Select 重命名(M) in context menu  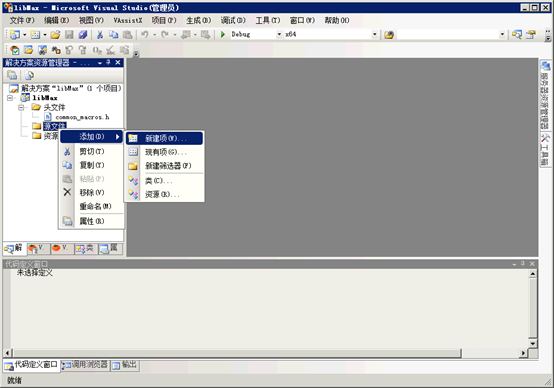point(92,206)
